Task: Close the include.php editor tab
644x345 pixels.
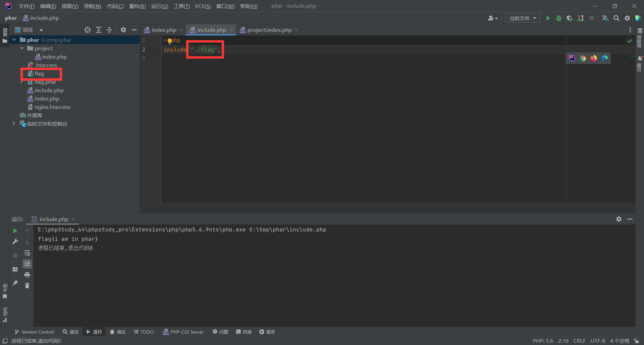Action: point(231,30)
